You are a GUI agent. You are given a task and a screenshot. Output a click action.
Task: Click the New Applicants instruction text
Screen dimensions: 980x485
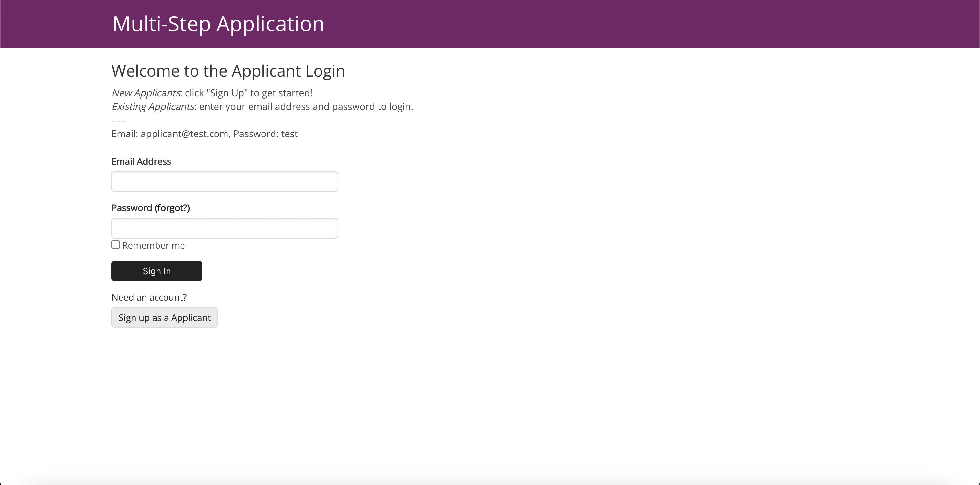[212, 92]
